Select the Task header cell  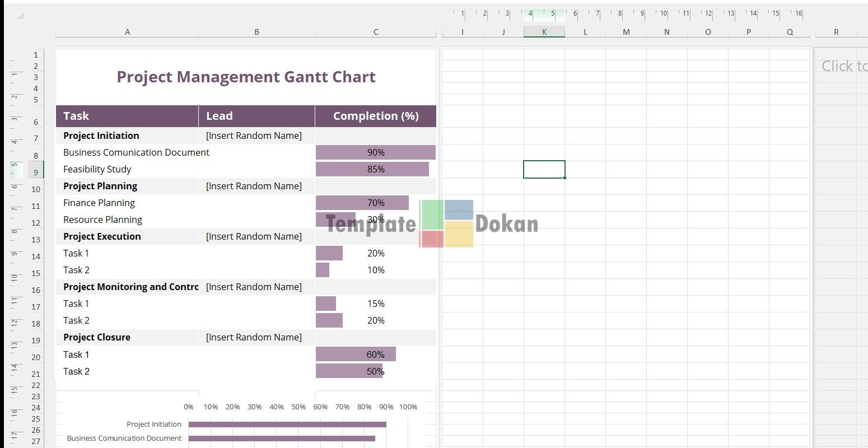(127, 116)
